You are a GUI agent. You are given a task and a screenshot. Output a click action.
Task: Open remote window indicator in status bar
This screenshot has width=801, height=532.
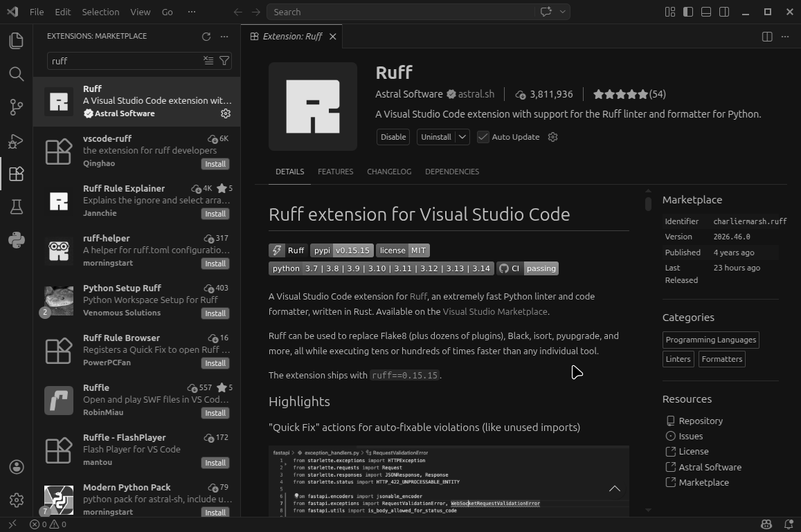click(x=12, y=524)
